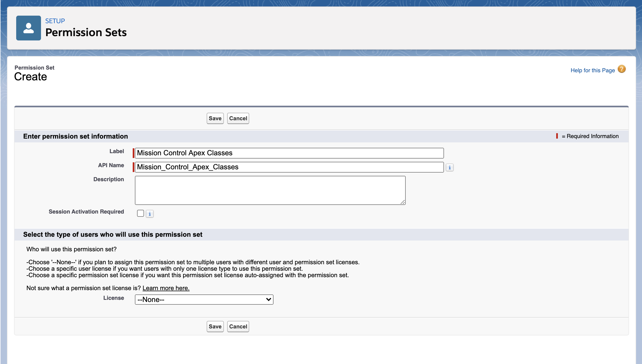
Task: Click the Help for this Page question mark icon
Action: coord(621,69)
